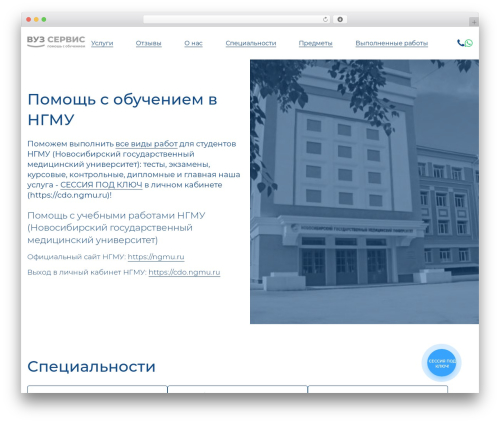Minimize window with yellow button
The width and height of the screenshot is (500, 423).
[x=36, y=19]
